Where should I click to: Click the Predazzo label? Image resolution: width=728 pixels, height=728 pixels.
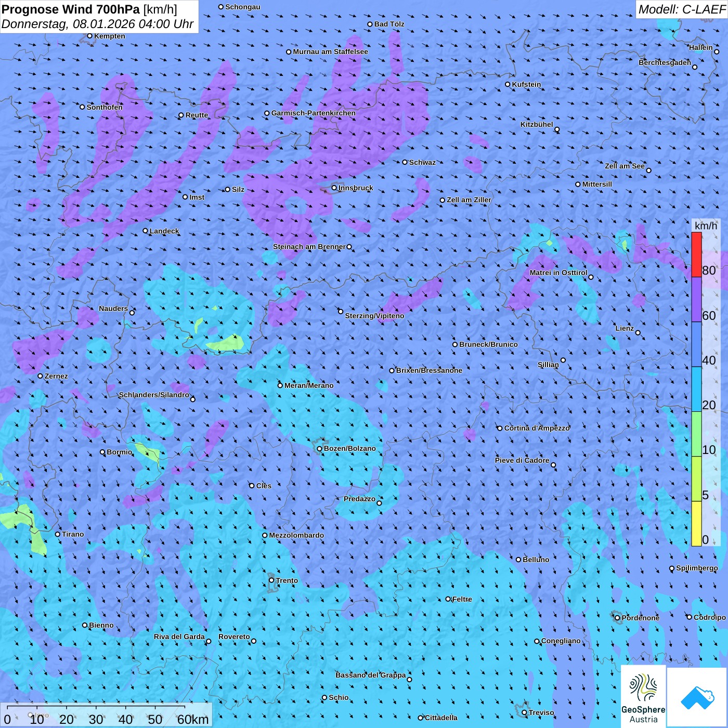click(360, 499)
